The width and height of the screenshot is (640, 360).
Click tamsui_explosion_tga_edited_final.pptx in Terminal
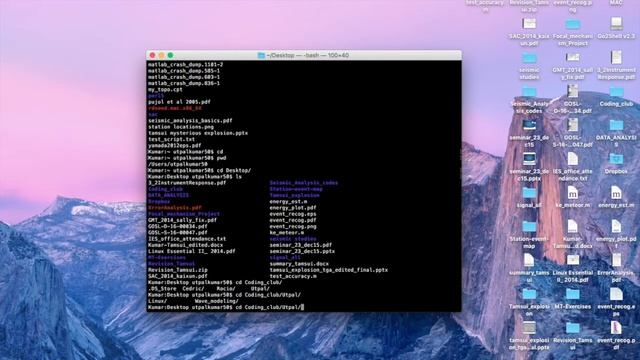[329, 270]
